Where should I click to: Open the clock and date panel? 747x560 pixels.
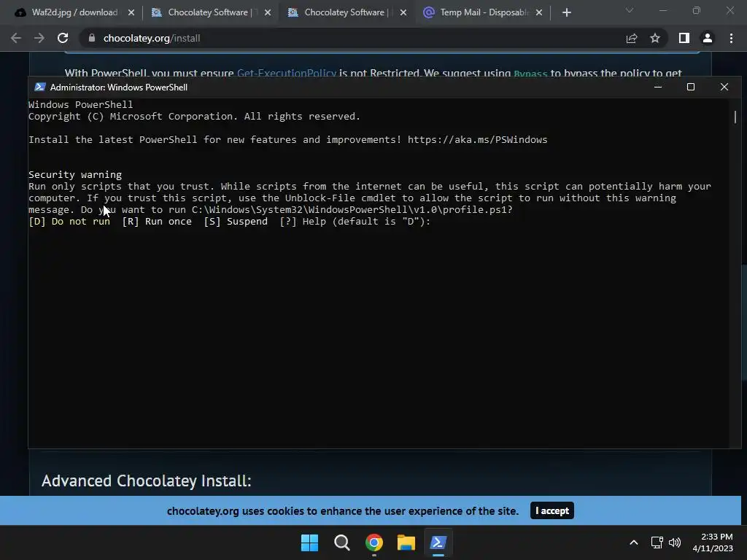(713, 542)
